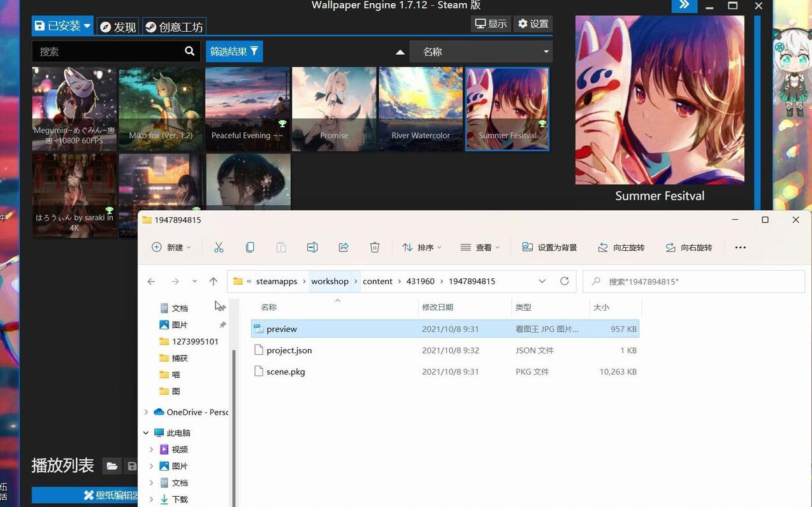Open playlist folder icon beside 播放列表
This screenshot has width=812, height=507.
click(112, 466)
